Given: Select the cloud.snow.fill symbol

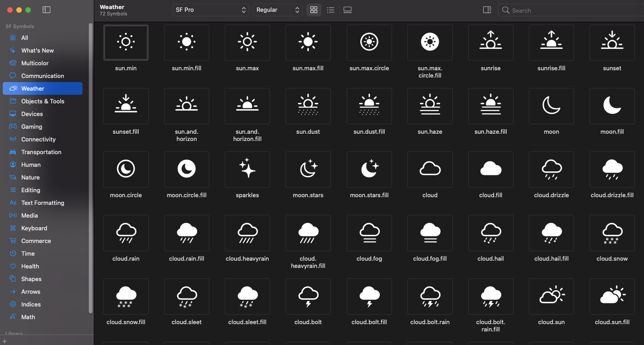Looking at the screenshot, I should click(x=126, y=296).
